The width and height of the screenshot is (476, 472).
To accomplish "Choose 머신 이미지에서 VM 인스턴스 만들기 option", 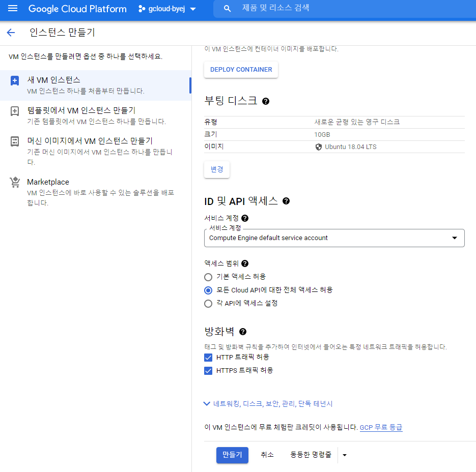I will (96, 151).
